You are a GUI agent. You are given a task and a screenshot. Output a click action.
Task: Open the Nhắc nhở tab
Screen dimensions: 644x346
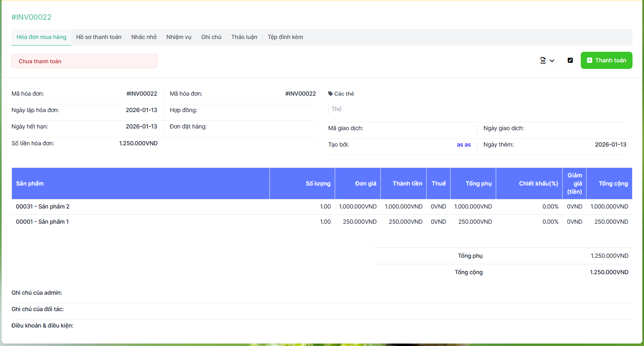[x=144, y=37]
